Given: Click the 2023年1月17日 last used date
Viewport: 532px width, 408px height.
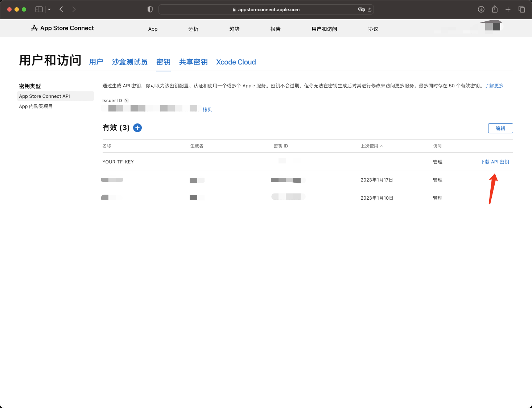Looking at the screenshot, I should click(377, 180).
